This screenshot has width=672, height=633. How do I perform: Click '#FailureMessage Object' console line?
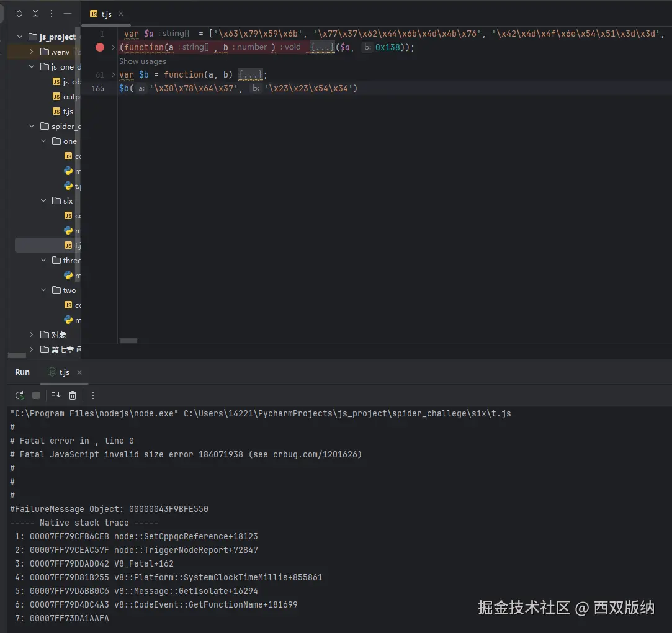tap(109, 509)
